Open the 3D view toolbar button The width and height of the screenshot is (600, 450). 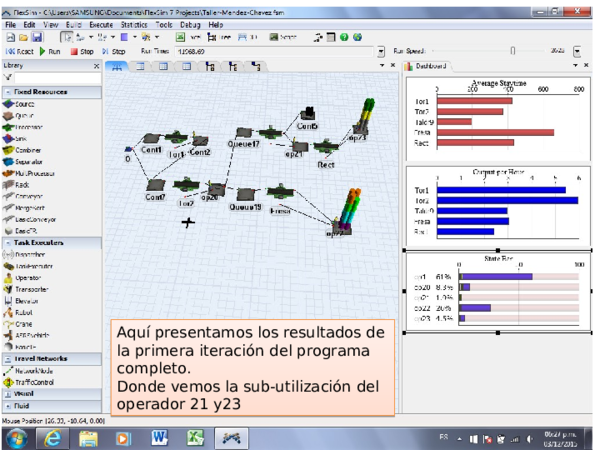tap(247, 37)
